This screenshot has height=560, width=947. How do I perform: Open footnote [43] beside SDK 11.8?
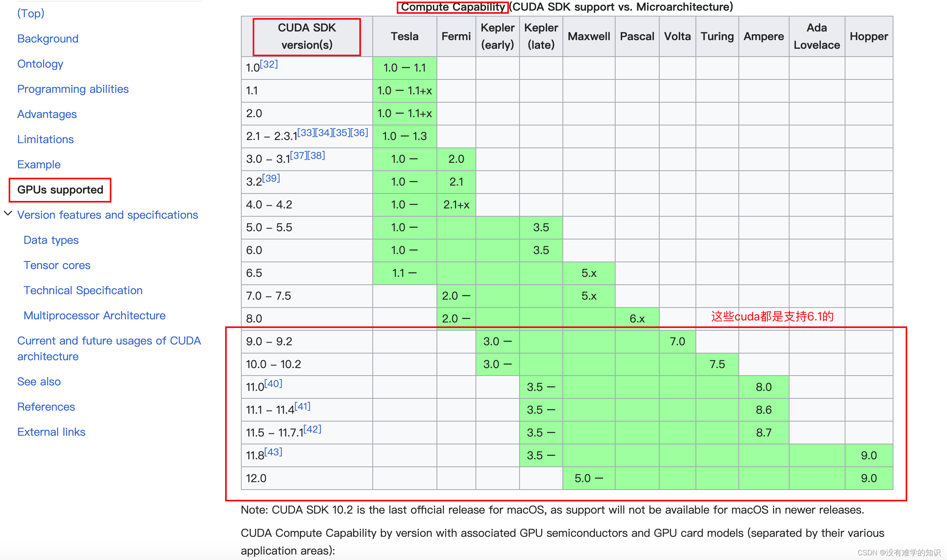pos(273,452)
